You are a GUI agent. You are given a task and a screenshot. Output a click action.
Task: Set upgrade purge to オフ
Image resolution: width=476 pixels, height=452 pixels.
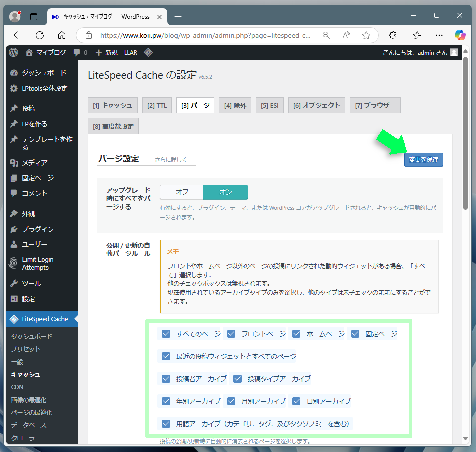coord(181,192)
